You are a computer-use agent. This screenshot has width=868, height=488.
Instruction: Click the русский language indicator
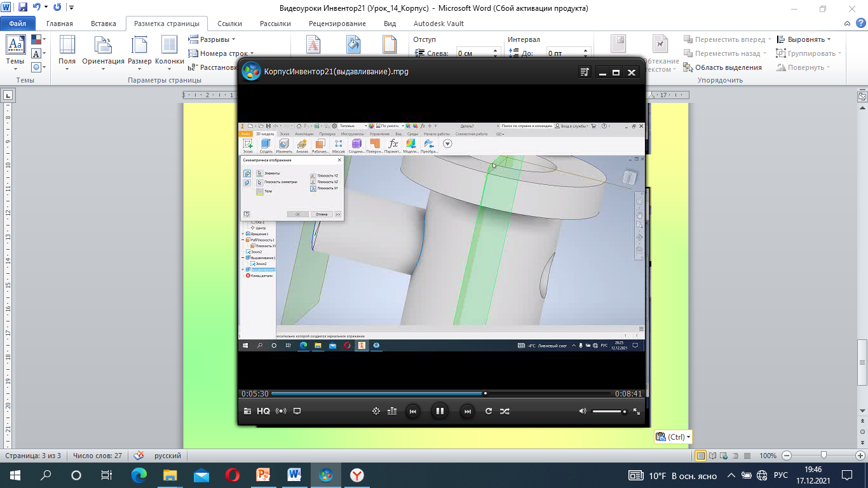point(168,456)
